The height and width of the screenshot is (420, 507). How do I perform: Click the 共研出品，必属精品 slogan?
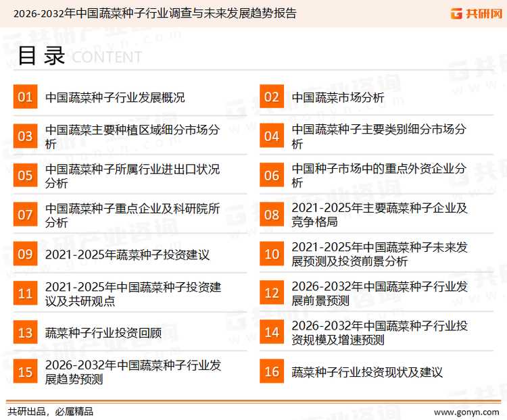point(51,411)
